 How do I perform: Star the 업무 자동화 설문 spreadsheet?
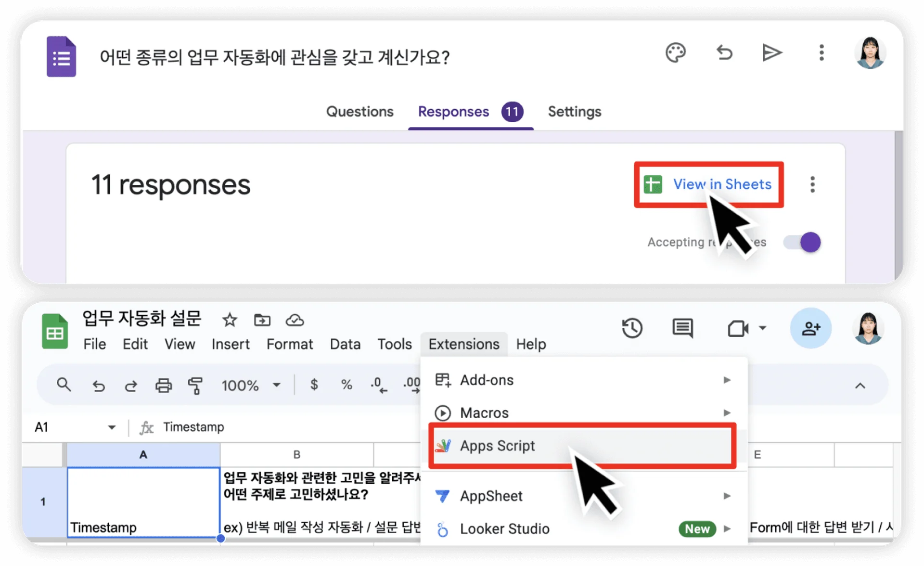230,320
